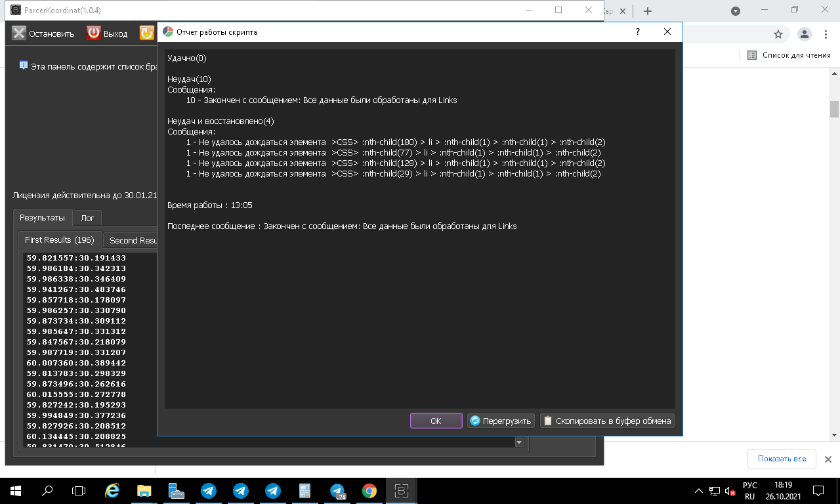This screenshot has height=504, width=840.
Task: Click the Перегрузить reload button
Action: [501, 421]
